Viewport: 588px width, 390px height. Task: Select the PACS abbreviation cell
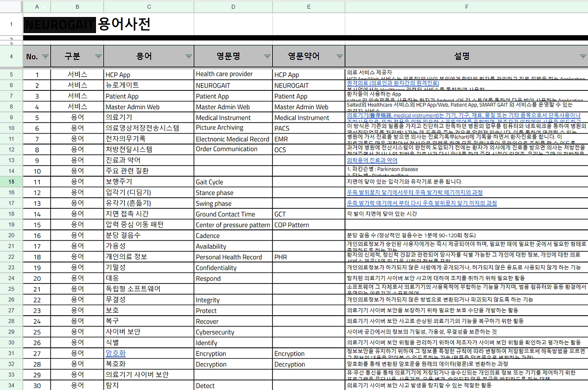click(x=309, y=128)
